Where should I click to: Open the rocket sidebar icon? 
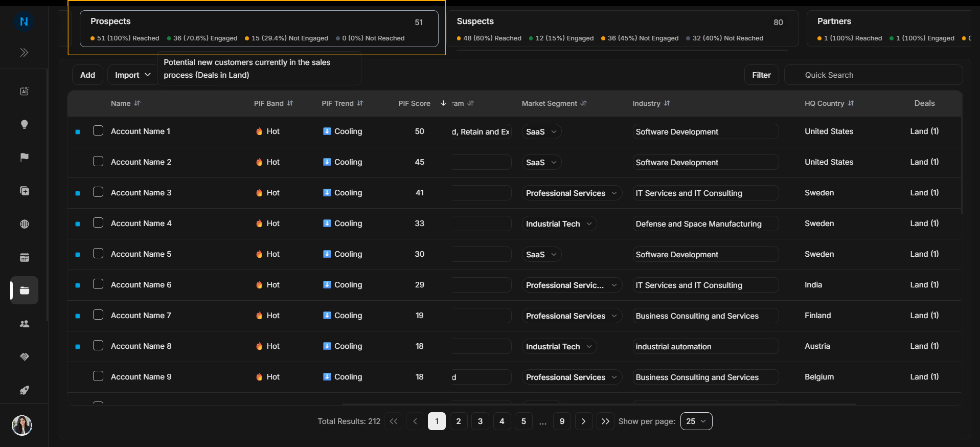click(x=24, y=390)
